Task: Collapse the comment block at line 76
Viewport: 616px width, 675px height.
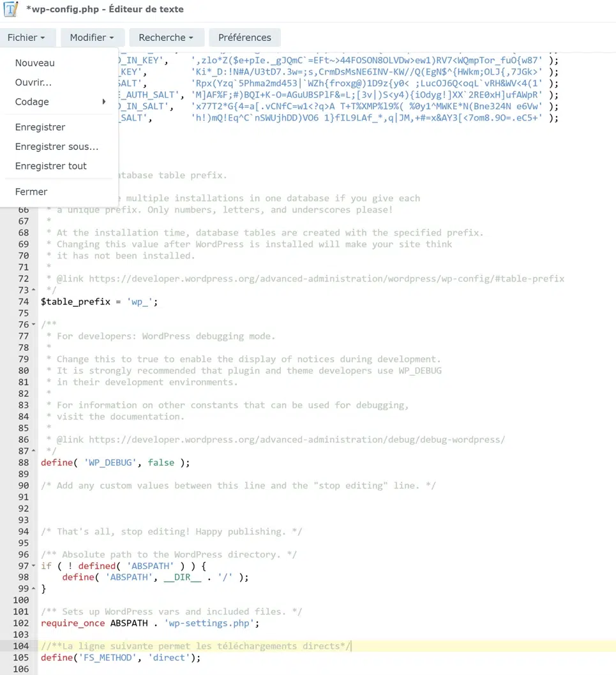Action: click(x=33, y=325)
